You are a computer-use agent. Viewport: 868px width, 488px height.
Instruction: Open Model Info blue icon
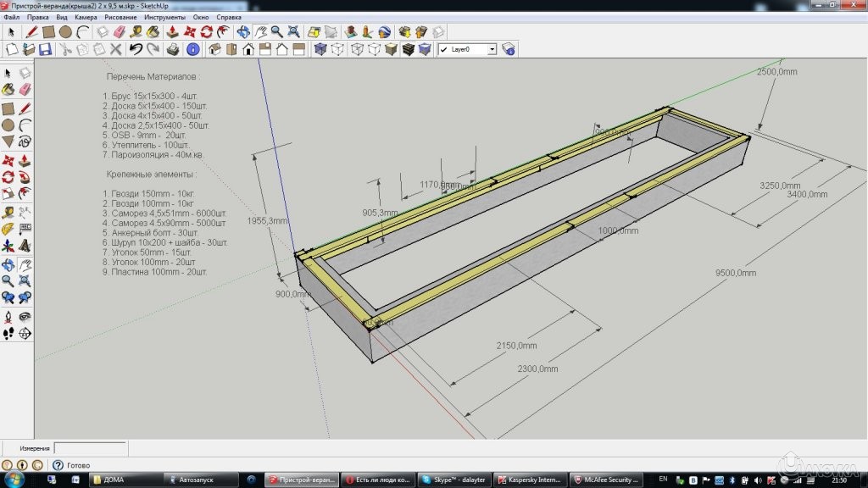click(193, 50)
